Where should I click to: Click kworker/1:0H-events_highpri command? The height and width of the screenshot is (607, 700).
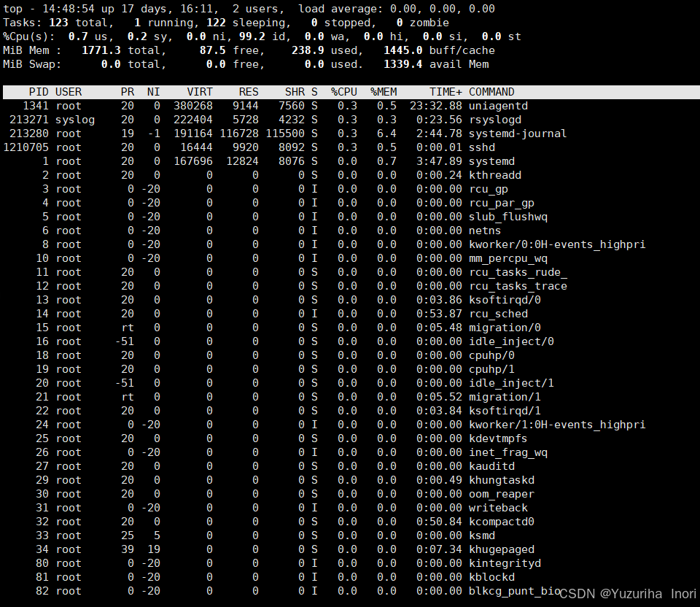pyautogui.click(x=557, y=425)
